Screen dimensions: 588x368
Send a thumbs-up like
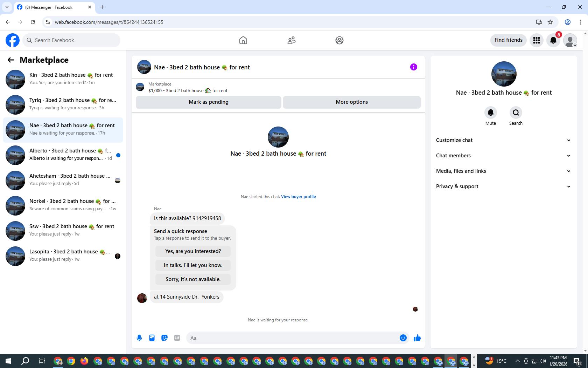point(417,338)
